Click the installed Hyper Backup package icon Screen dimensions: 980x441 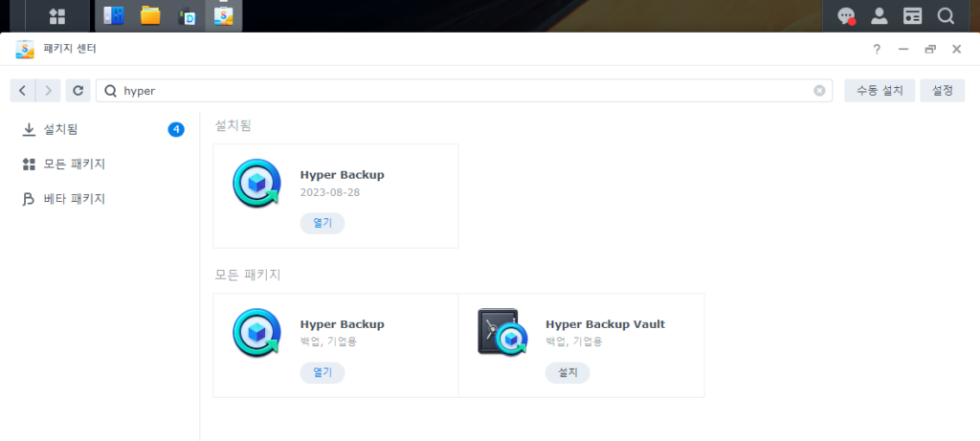tap(256, 184)
